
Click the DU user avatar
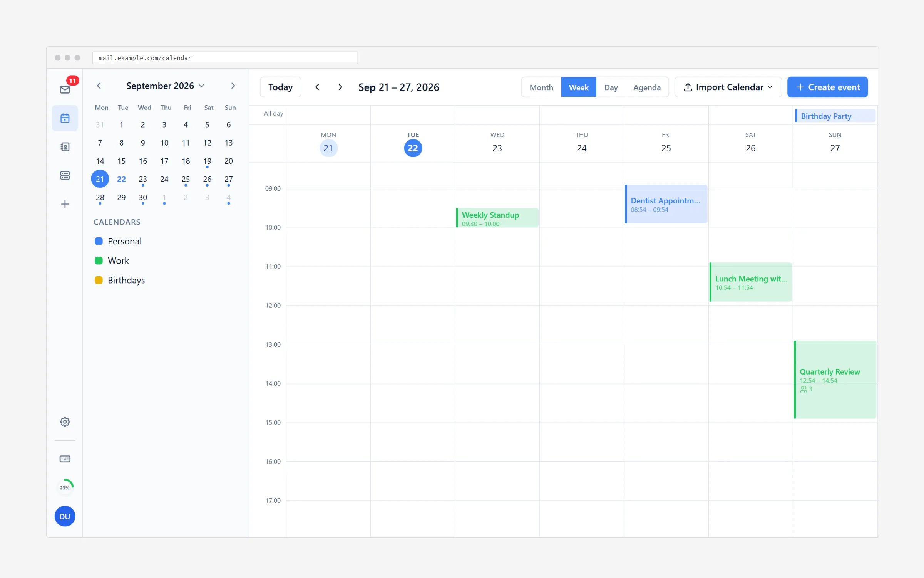point(65,516)
